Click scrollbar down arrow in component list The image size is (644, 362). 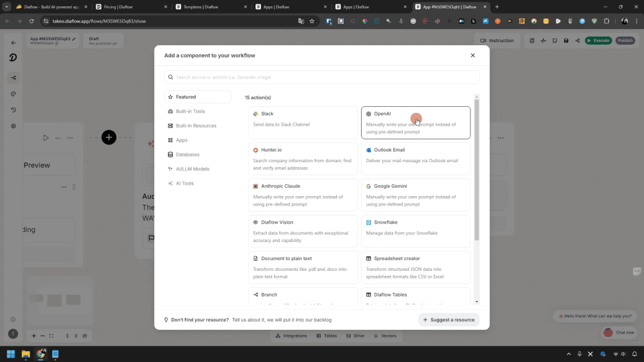click(x=477, y=302)
